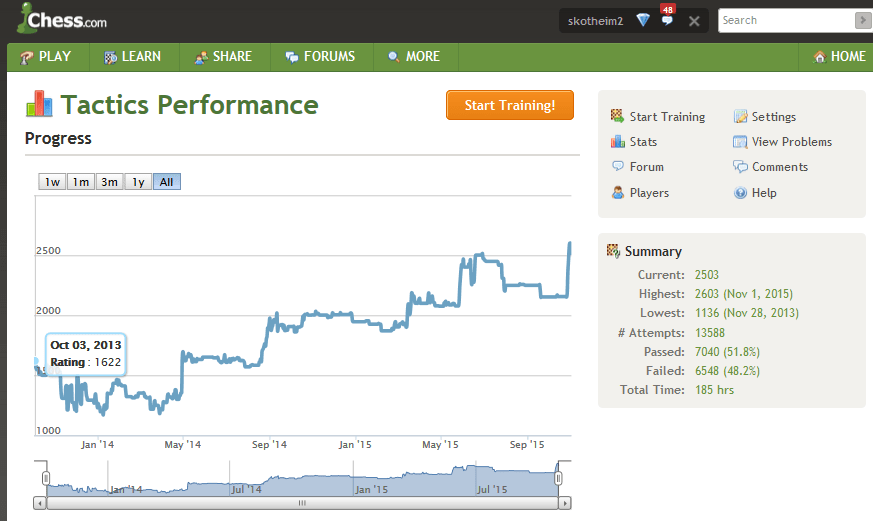This screenshot has width=873, height=521.
Task: Open the Forum sidebar link
Action: coord(646,167)
